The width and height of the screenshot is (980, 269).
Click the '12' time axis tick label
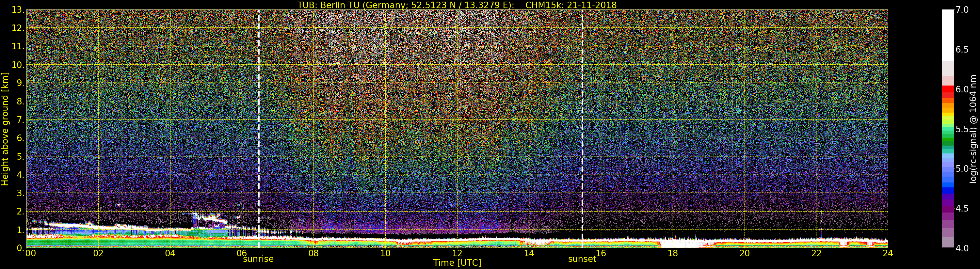coord(457,253)
